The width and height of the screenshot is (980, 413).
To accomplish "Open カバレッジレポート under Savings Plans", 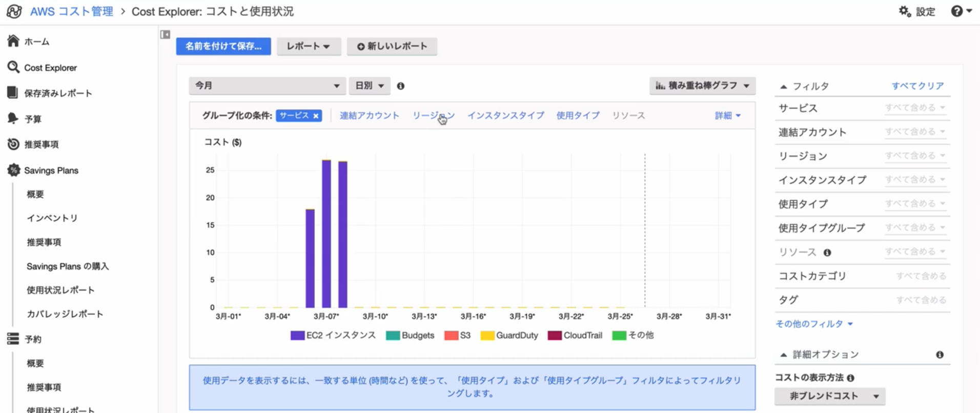I will coord(65,314).
